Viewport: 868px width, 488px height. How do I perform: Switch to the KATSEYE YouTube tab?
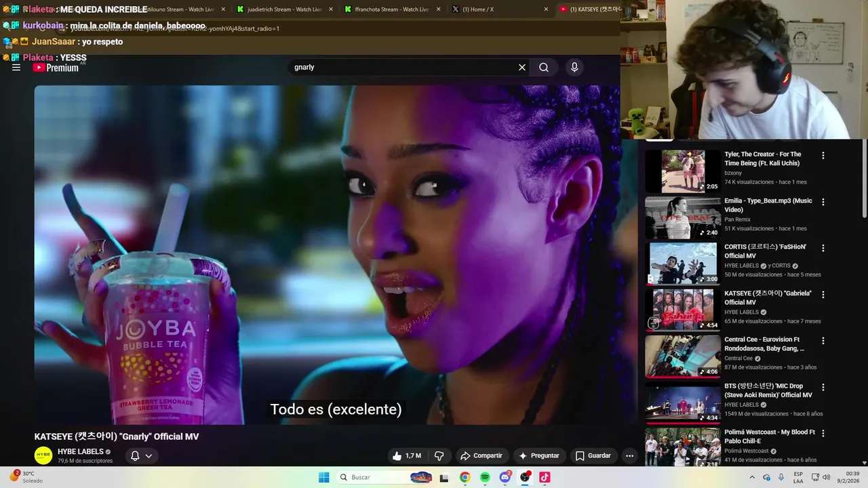tap(589, 9)
